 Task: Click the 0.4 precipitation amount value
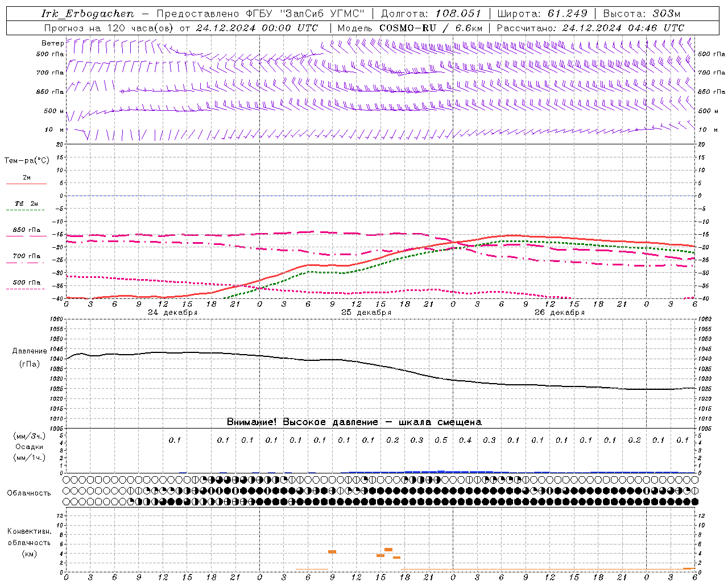(465, 440)
